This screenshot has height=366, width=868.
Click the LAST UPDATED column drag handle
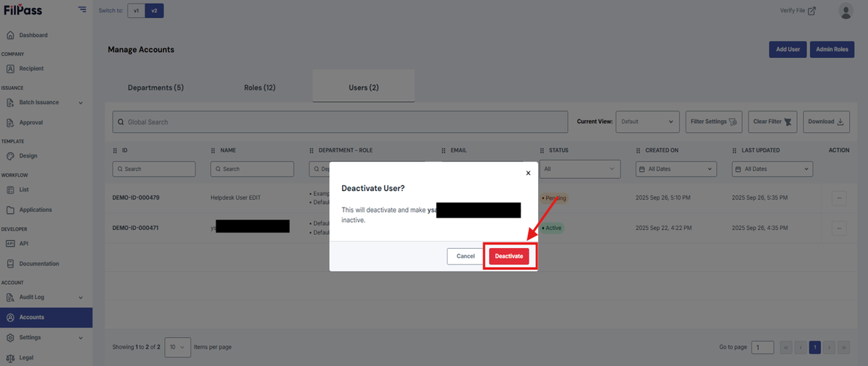[x=734, y=150]
